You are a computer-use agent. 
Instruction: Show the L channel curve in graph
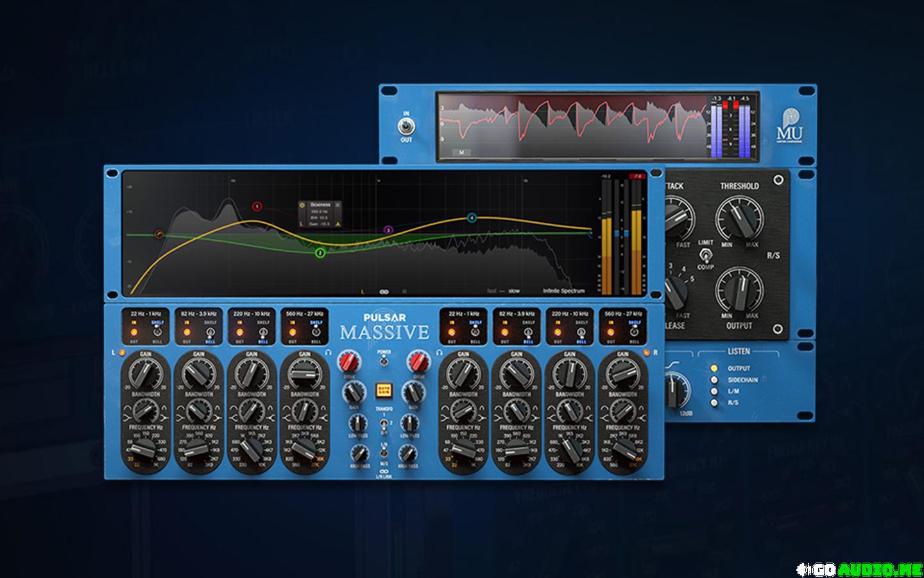(363, 291)
